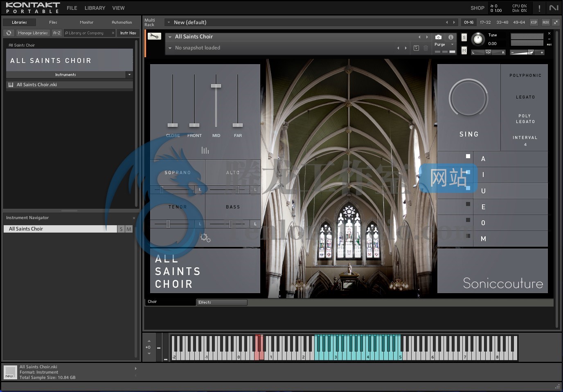Adjust the MID microphone fader
The height and width of the screenshot is (392, 563).
click(x=216, y=86)
